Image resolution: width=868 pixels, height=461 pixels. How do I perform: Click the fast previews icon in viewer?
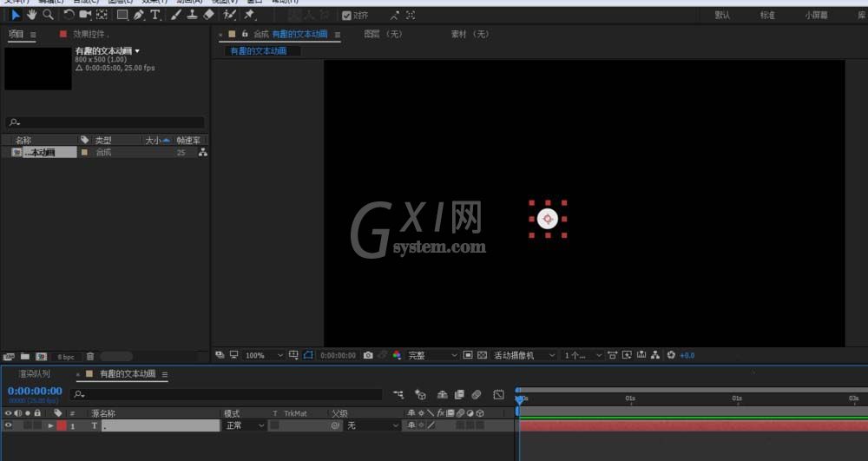tap(627, 355)
